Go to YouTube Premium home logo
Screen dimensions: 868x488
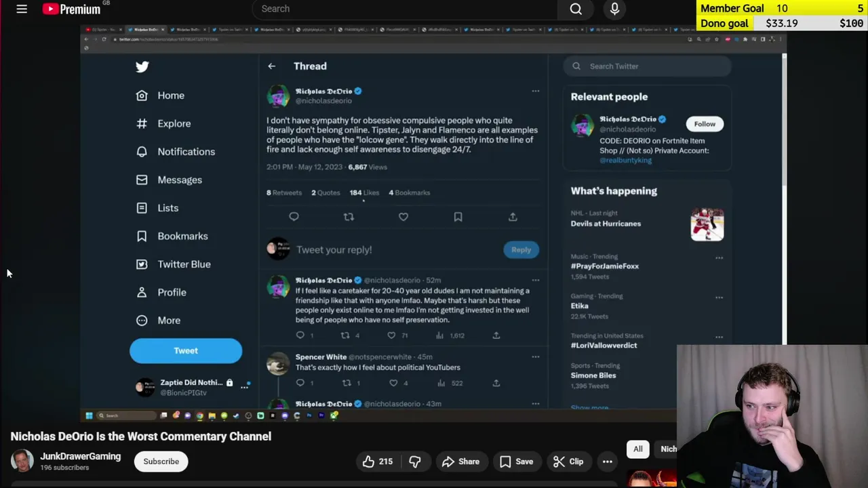pyautogui.click(x=71, y=9)
